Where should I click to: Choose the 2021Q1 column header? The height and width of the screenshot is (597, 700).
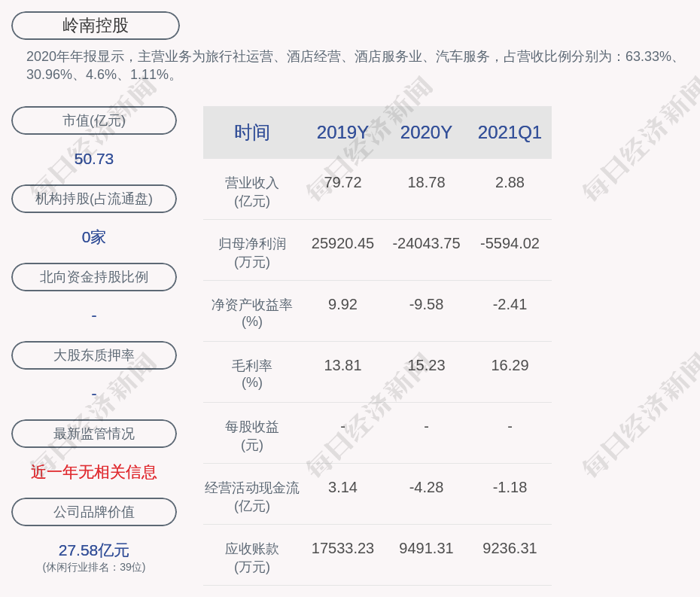click(510, 132)
